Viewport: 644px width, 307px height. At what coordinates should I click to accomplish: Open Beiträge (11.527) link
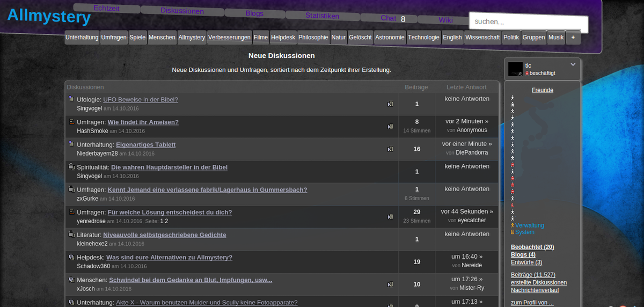533,275
